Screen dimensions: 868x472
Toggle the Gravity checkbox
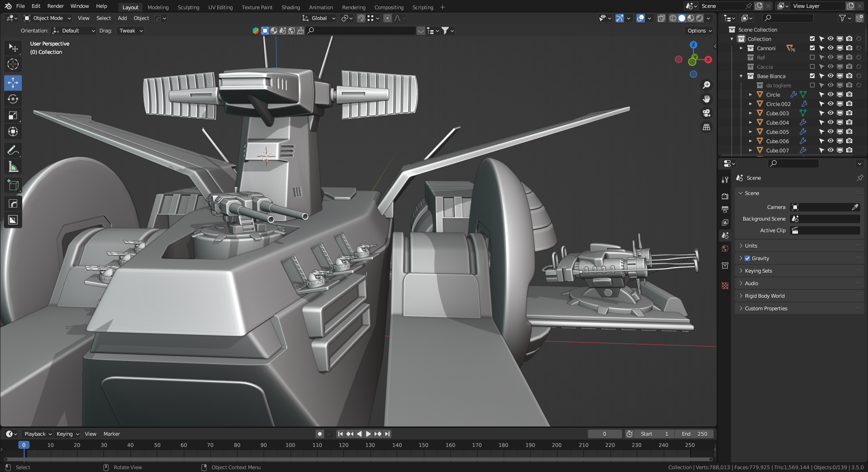pyautogui.click(x=747, y=258)
